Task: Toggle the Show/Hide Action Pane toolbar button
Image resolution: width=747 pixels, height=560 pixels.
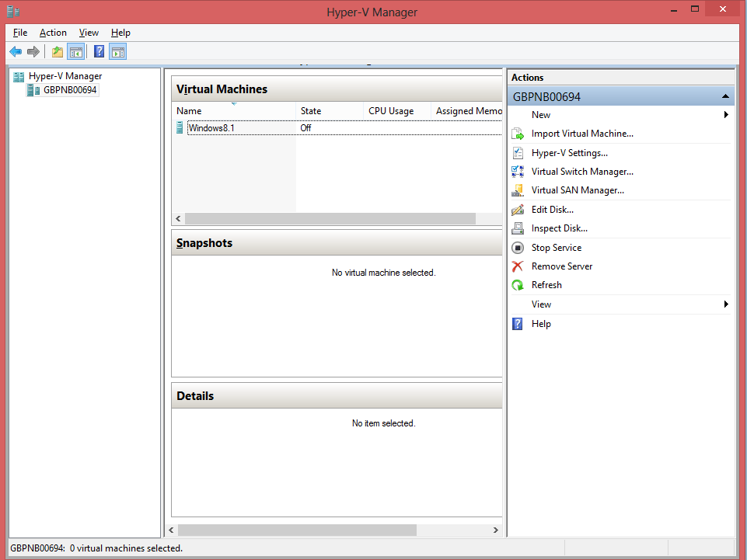Action: (x=117, y=51)
